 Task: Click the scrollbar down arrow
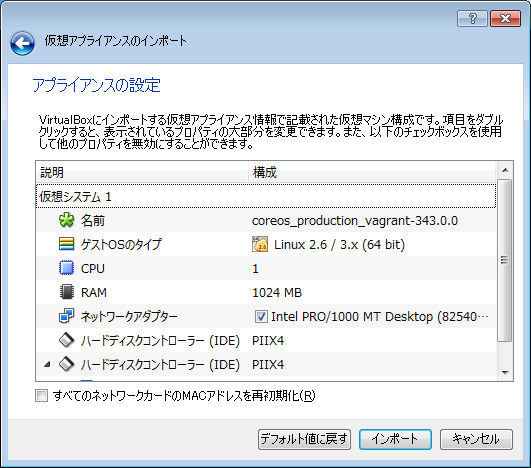coord(505,373)
